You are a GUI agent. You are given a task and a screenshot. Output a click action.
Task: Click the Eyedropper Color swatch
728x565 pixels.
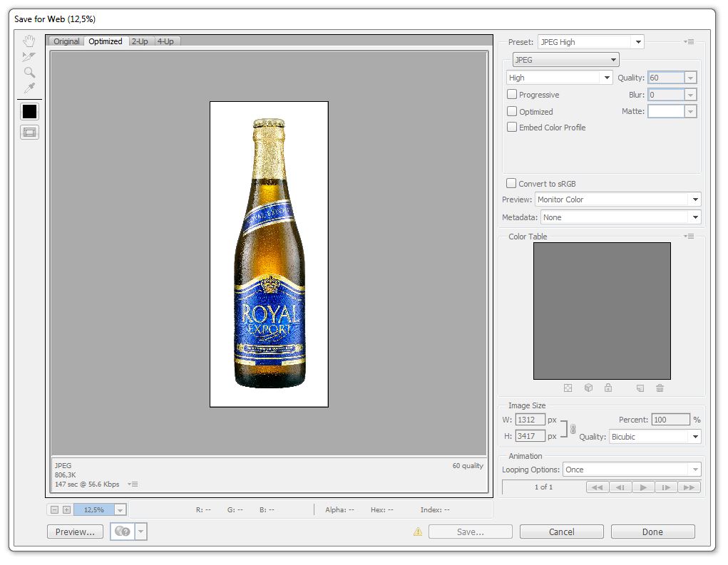pos(29,111)
